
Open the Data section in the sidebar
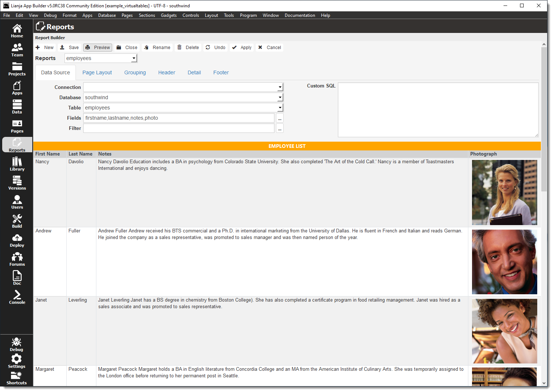[x=17, y=107]
